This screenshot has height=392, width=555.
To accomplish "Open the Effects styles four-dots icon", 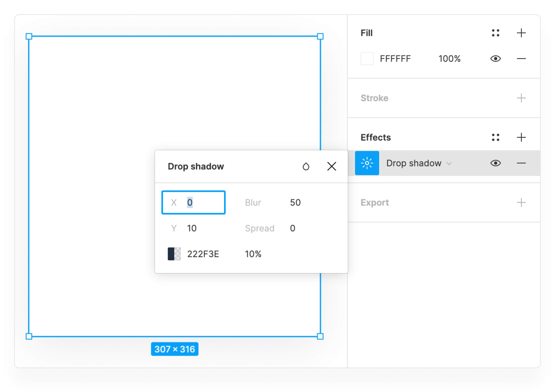I will pos(495,137).
